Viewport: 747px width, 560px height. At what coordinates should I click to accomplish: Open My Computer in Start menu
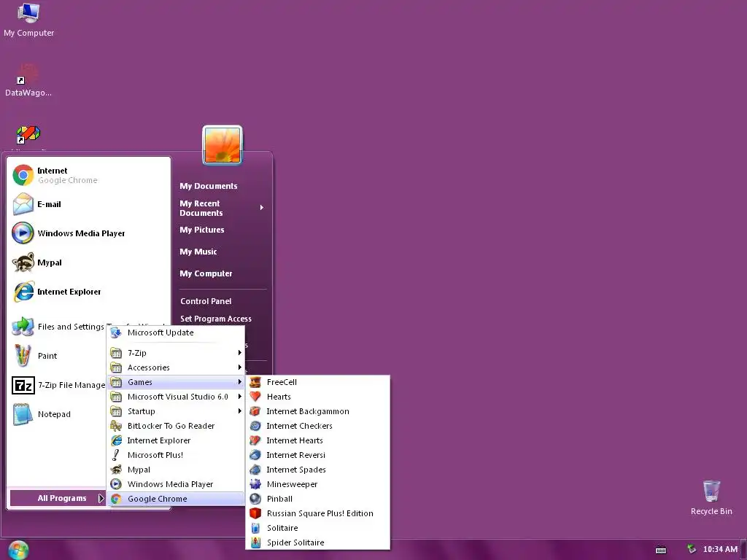click(x=206, y=273)
